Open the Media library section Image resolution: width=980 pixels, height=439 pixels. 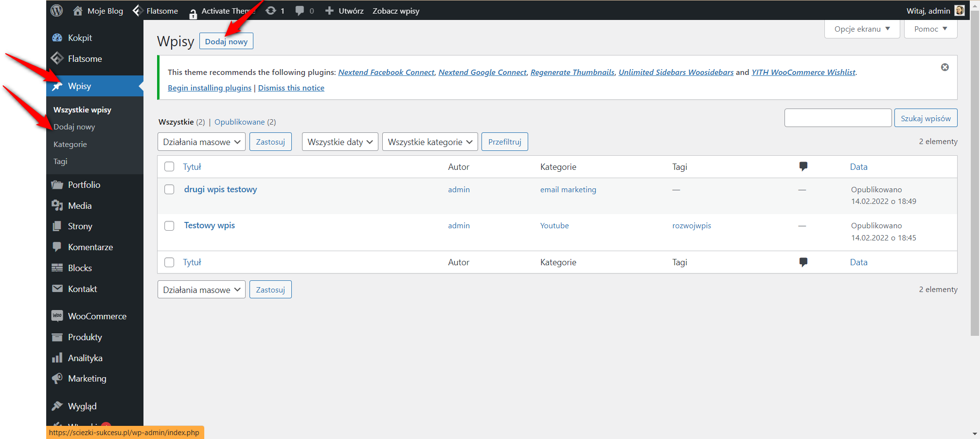tap(80, 206)
